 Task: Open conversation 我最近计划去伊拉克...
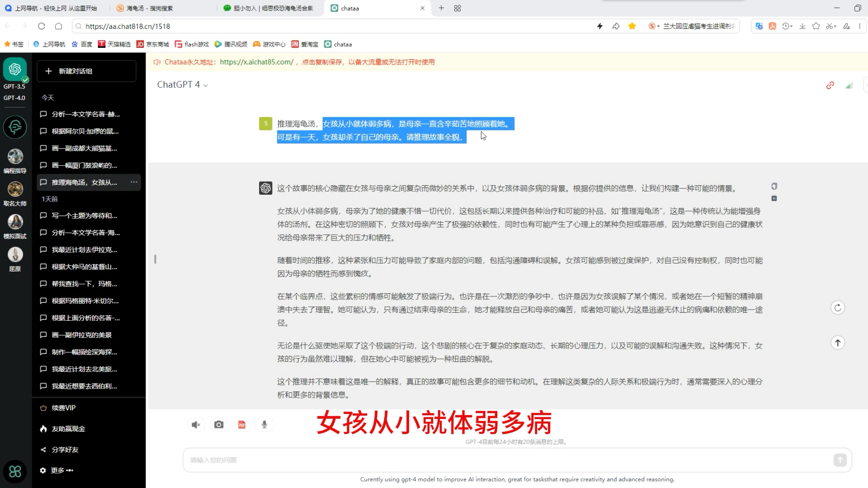[x=89, y=249]
